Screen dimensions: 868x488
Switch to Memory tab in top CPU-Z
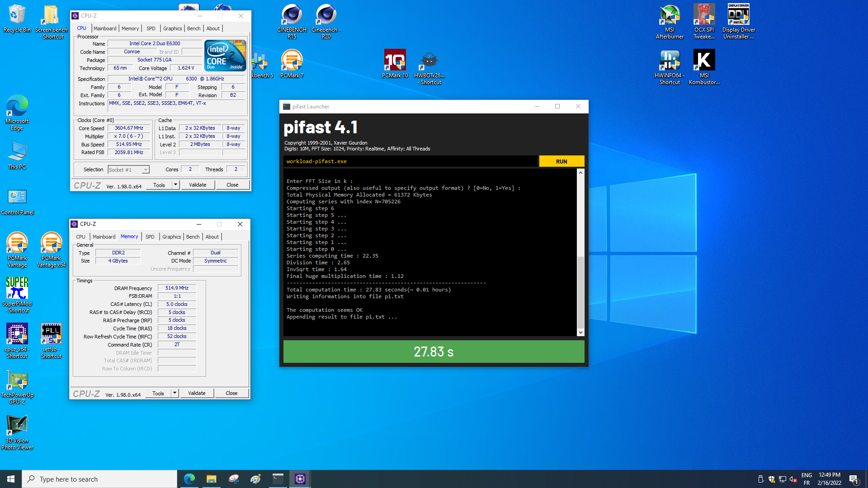click(x=130, y=28)
